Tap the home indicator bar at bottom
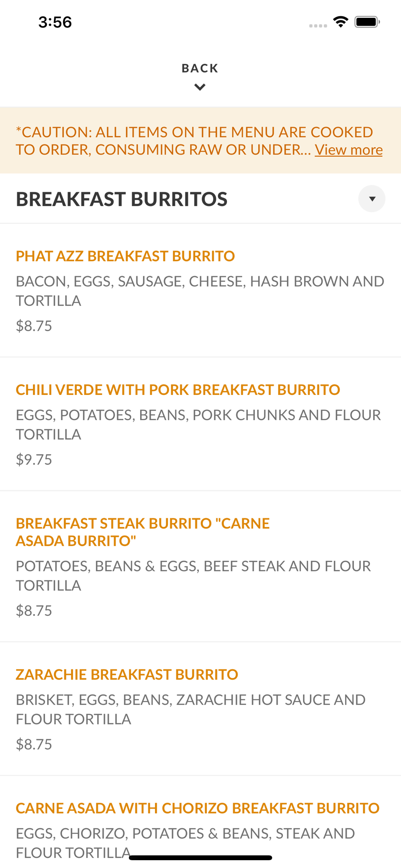401x868 pixels. 200,858
